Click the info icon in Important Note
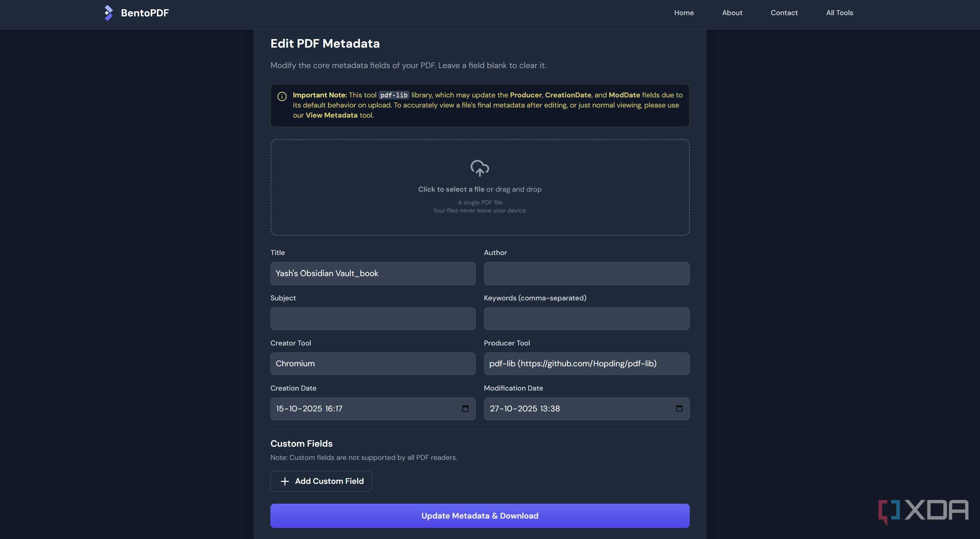Screen dimensions: 980x539 (282, 96)
